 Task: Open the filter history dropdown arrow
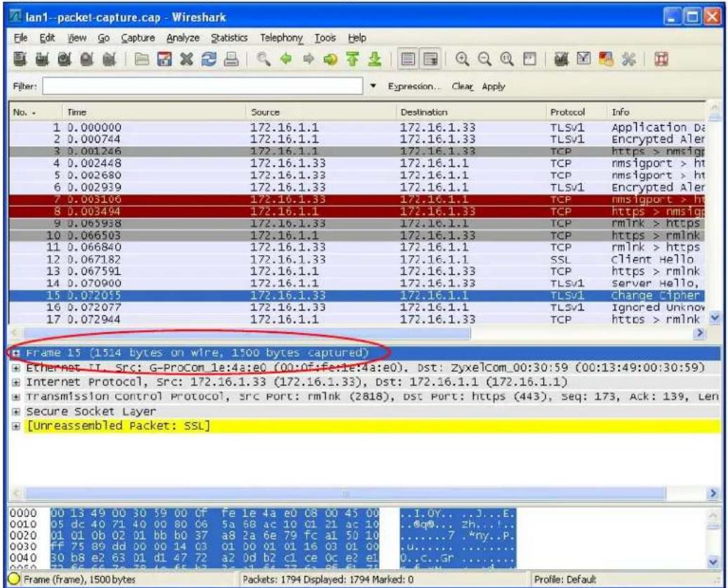pyautogui.click(x=373, y=86)
